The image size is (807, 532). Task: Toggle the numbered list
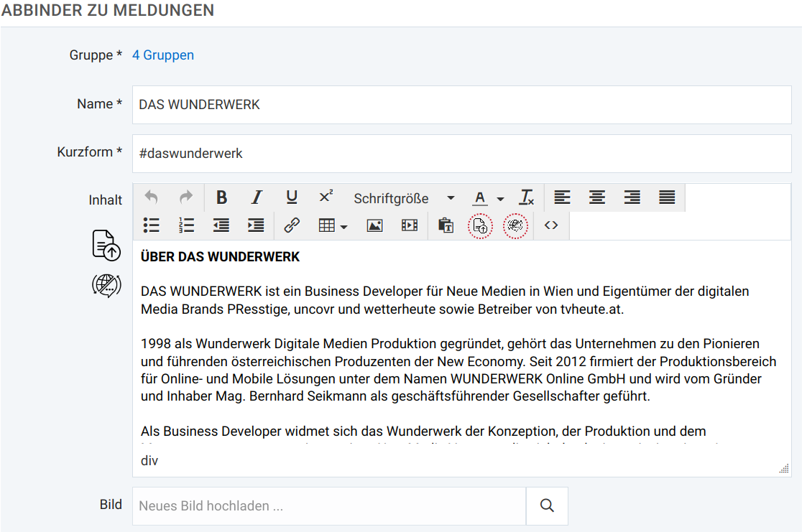[x=186, y=225]
